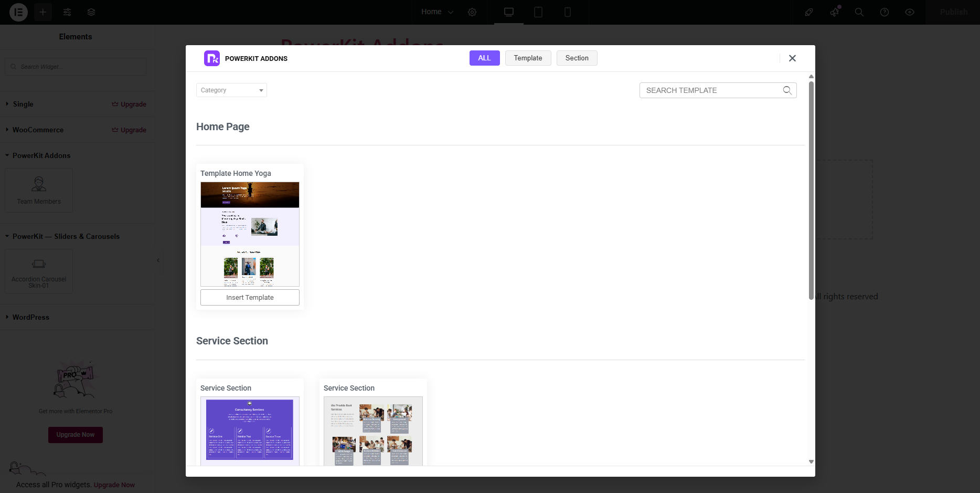
Task: Select Accordion Carousel Skin-01 widget
Action: pyautogui.click(x=39, y=271)
